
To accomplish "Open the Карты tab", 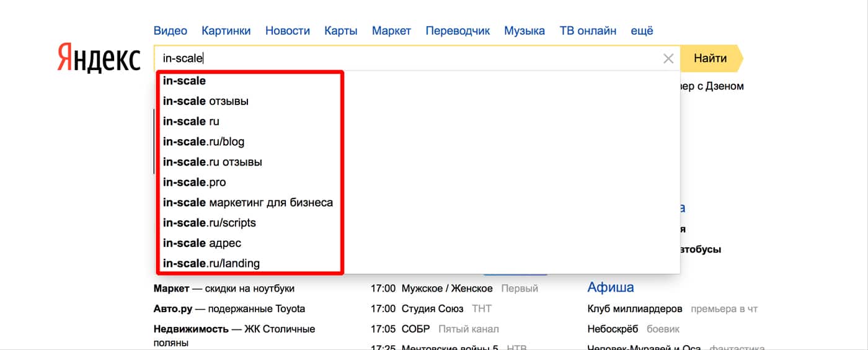I will (341, 30).
